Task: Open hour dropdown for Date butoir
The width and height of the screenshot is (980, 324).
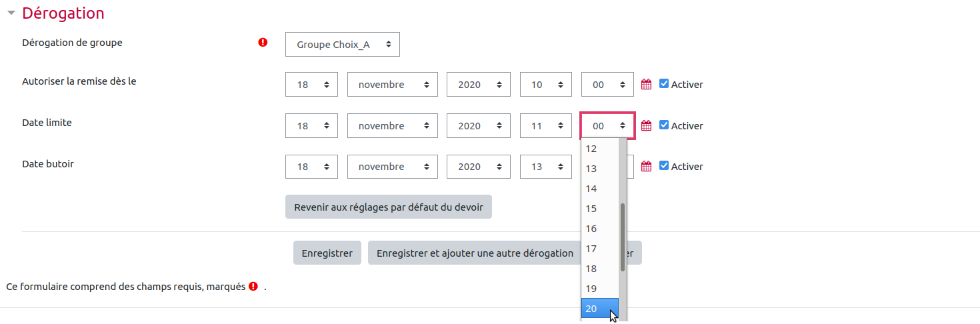Action: point(545,167)
